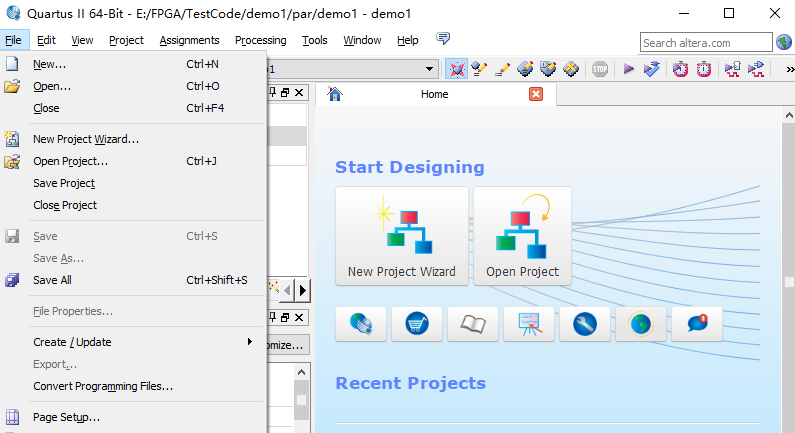
Task: Open the shopping cart buy-software button
Action: pyautogui.click(x=417, y=323)
